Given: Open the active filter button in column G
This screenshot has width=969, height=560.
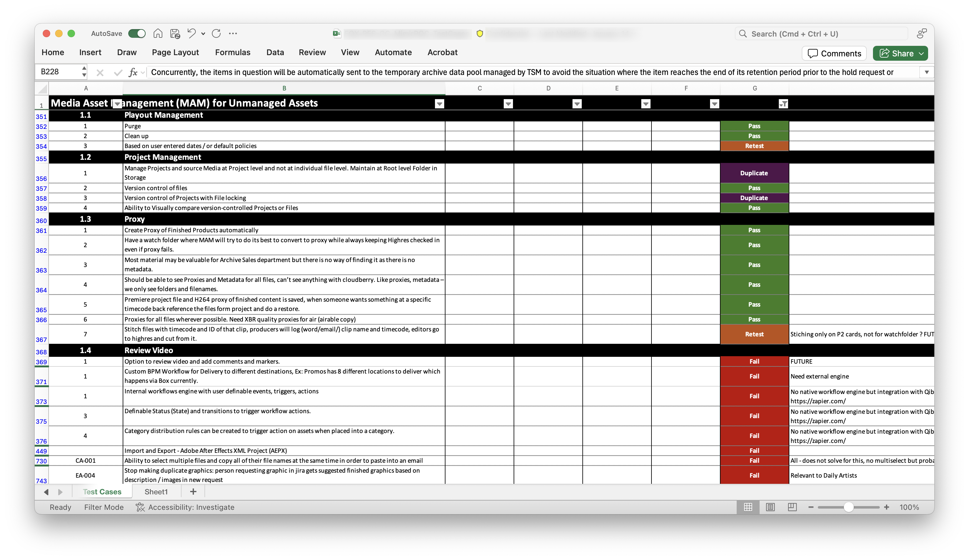Looking at the screenshot, I should pos(783,104).
